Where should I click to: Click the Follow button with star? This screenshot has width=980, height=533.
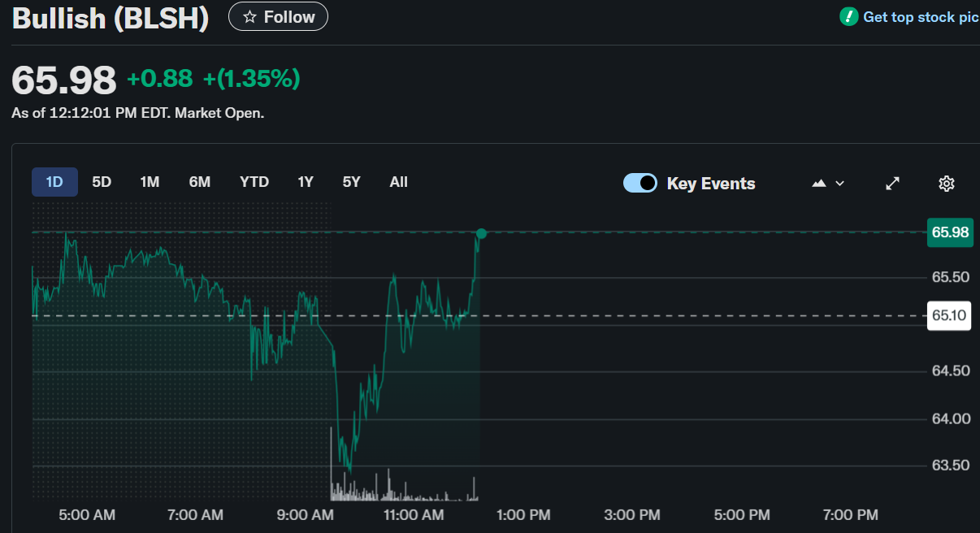pos(278,17)
